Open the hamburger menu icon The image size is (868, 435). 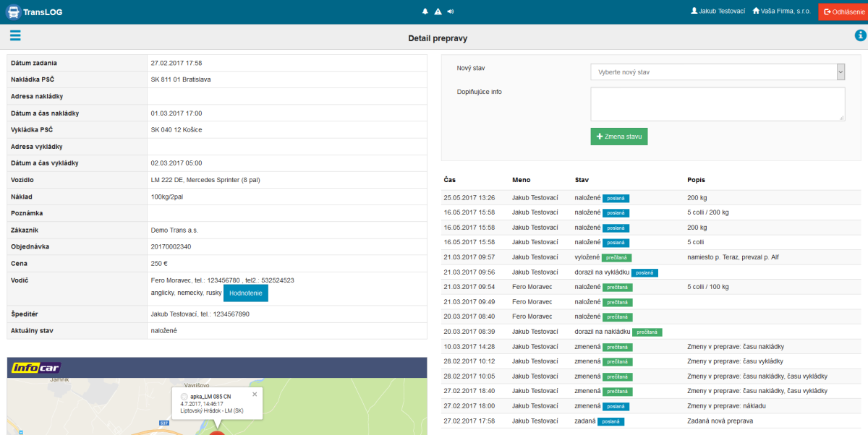coord(15,36)
